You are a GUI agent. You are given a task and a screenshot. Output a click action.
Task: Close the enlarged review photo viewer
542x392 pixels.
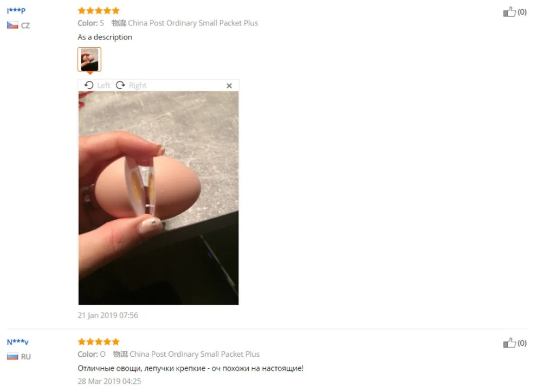tap(229, 86)
